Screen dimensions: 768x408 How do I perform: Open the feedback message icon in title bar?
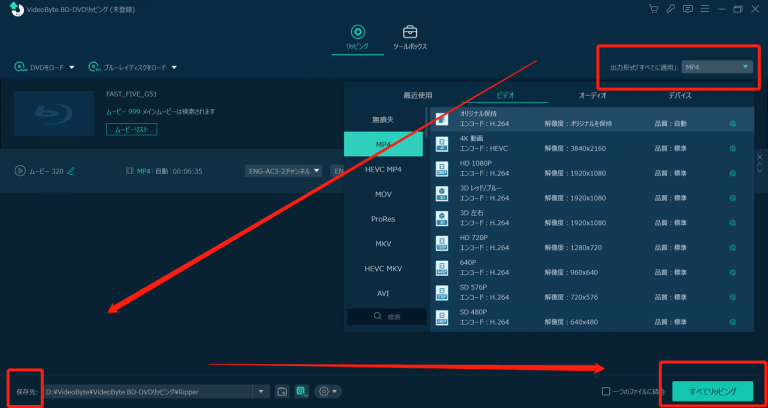tap(687, 9)
